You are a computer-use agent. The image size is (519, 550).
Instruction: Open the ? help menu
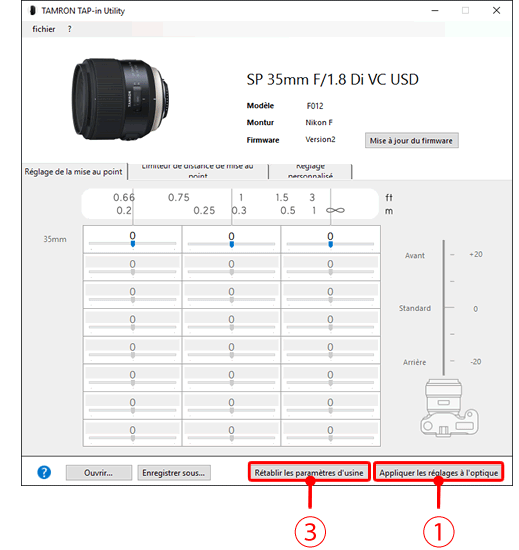click(69, 29)
